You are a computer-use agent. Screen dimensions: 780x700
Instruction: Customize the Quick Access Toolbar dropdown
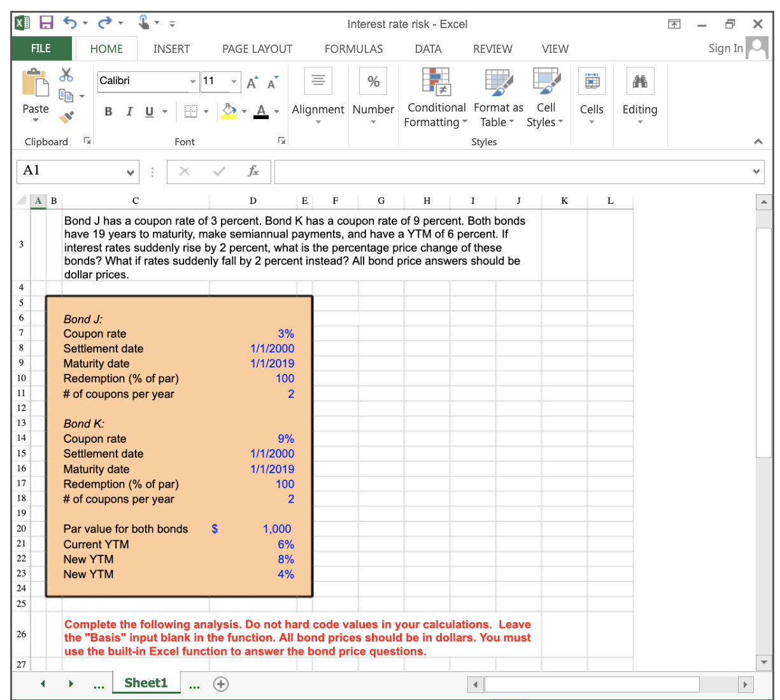tap(172, 24)
